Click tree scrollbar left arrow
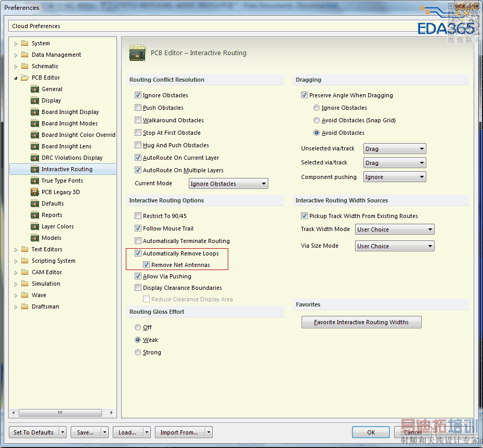Screen dimensions: 483x448 (13, 413)
